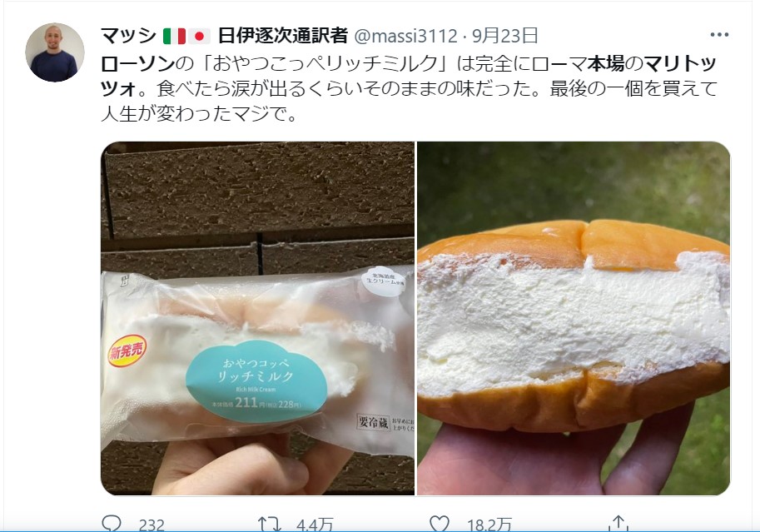Like the tweet with the heart icon

440,524
